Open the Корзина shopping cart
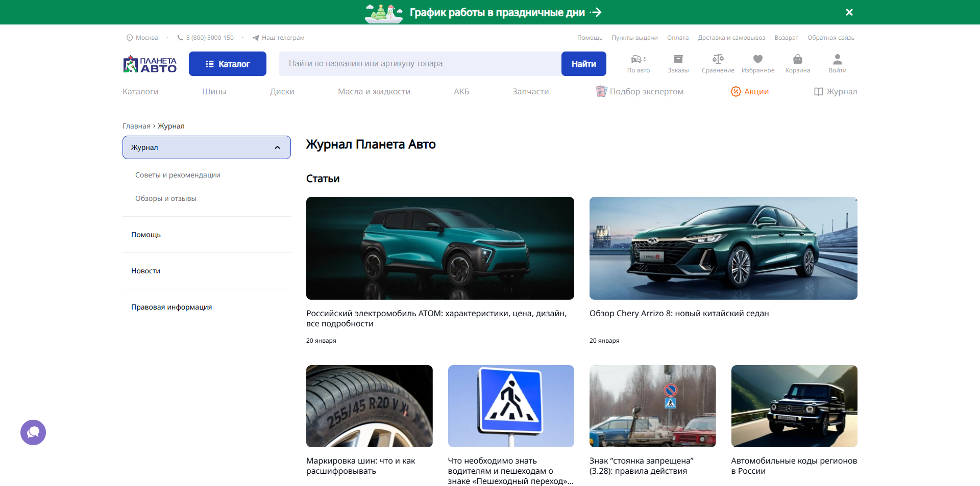 click(x=797, y=63)
